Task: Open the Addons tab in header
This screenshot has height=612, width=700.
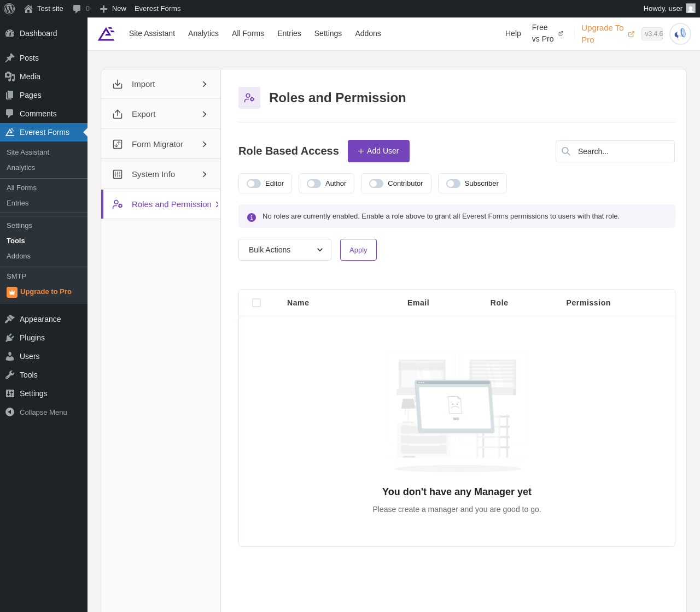Action: pos(368,33)
